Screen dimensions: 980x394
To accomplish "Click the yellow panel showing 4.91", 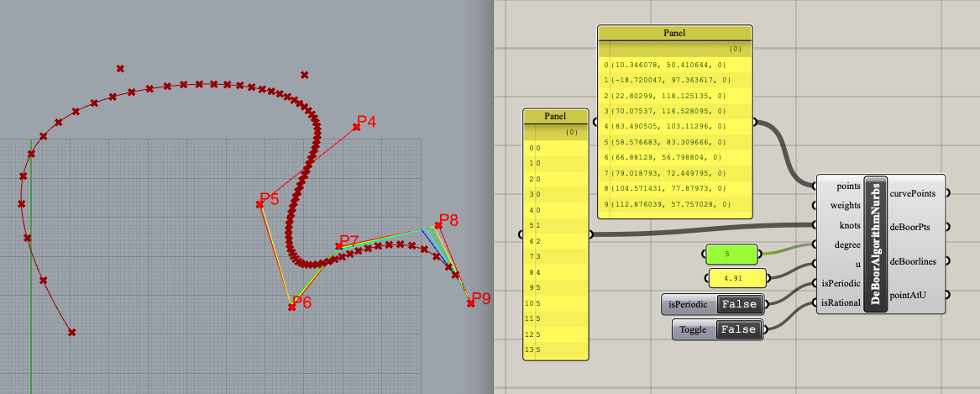I will point(736,278).
